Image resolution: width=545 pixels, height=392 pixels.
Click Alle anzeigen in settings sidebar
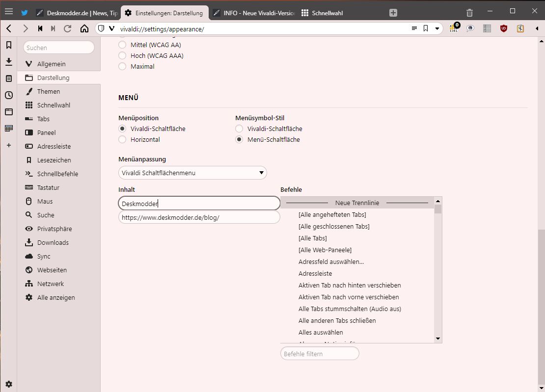click(56, 297)
